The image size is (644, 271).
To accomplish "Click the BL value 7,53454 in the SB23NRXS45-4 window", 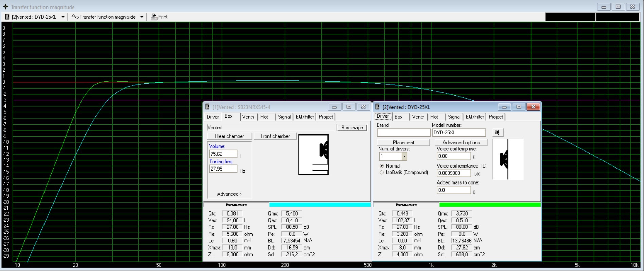I will (x=292, y=241).
